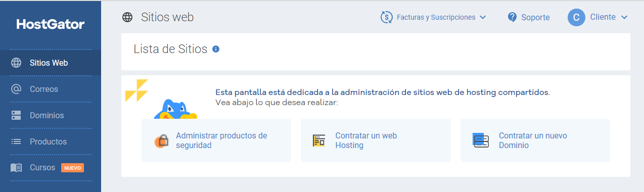
Task: Open Administrar productos de seguridad card
Action: (x=216, y=140)
